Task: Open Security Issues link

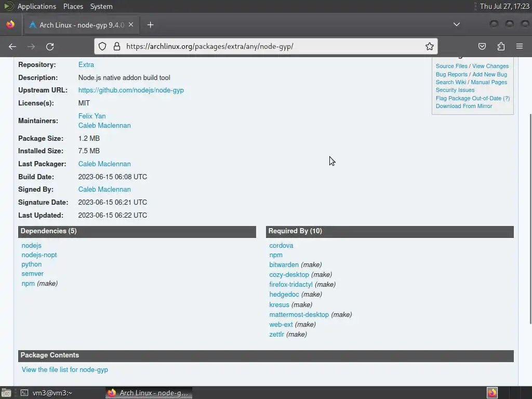Action: coord(455,90)
